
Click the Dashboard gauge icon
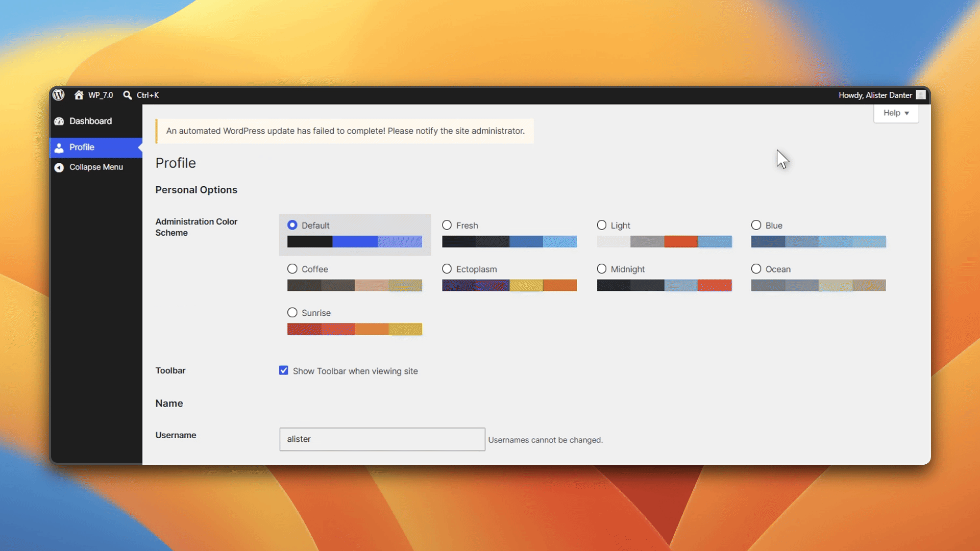[x=59, y=121]
